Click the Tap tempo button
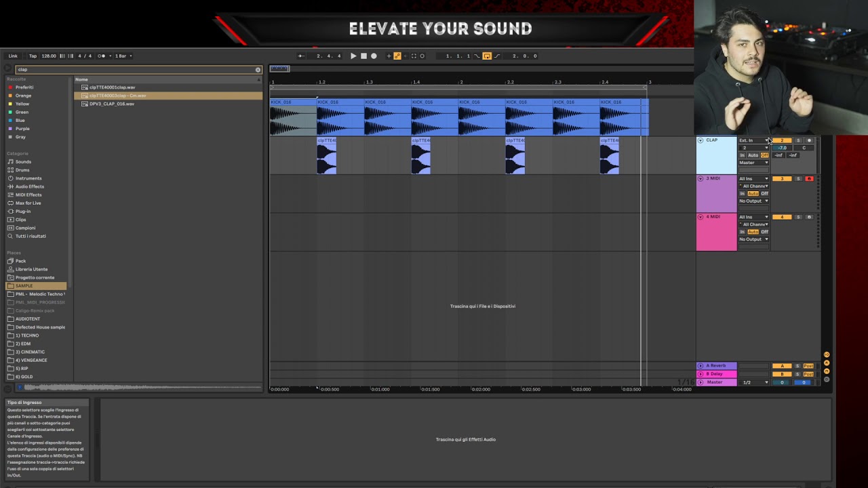This screenshot has height=488, width=868. tap(33, 56)
